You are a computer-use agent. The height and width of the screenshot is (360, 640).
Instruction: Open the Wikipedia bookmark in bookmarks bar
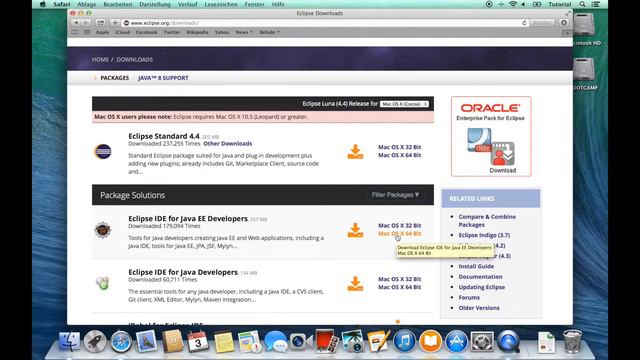[x=197, y=32]
